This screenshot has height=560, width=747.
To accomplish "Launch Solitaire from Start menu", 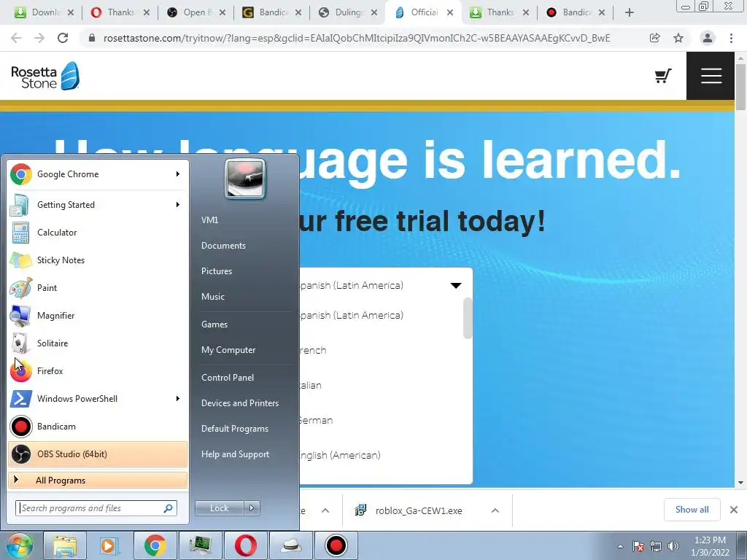I will click(x=98, y=343).
